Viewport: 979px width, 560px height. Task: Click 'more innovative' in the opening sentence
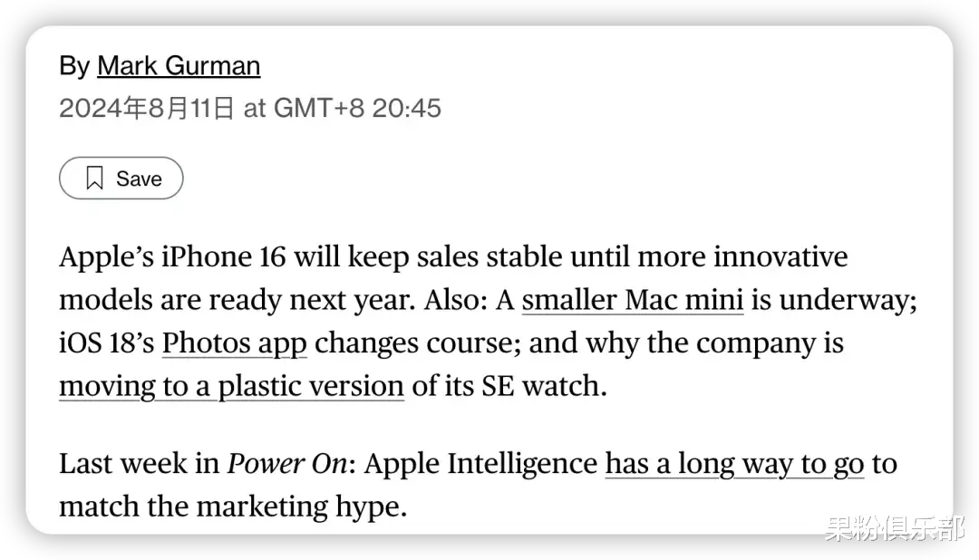pyautogui.click(x=742, y=256)
